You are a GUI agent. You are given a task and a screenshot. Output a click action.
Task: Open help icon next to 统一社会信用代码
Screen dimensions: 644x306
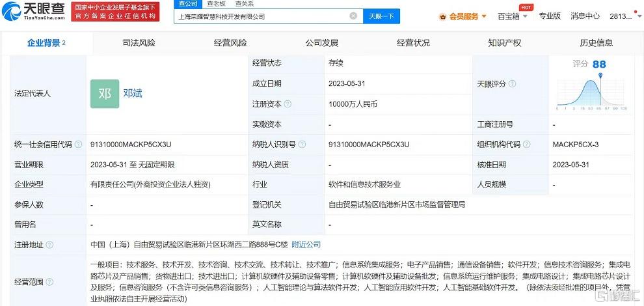click(78, 145)
